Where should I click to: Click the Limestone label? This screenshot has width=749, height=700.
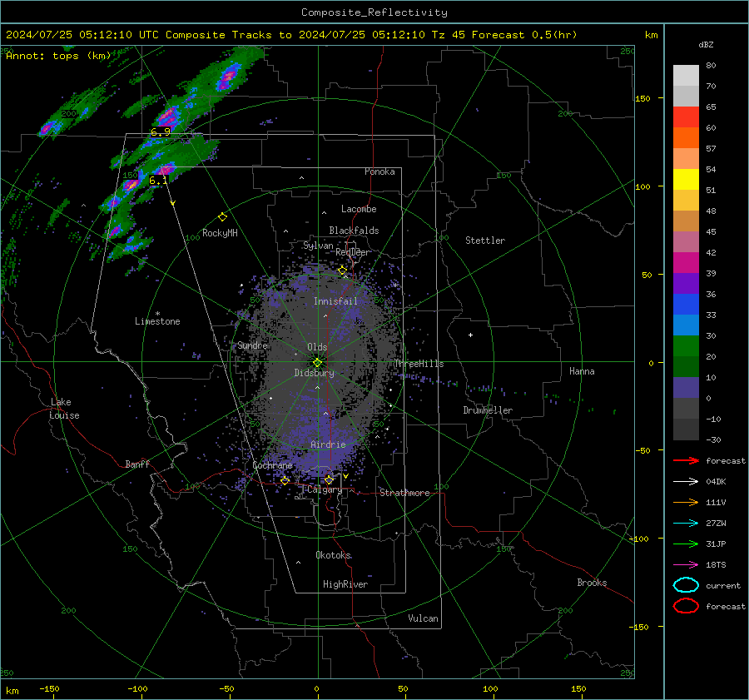(x=157, y=321)
